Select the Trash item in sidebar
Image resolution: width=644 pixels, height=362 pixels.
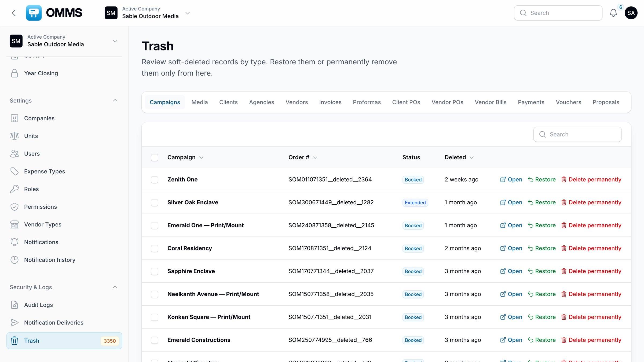(x=64, y=341)
